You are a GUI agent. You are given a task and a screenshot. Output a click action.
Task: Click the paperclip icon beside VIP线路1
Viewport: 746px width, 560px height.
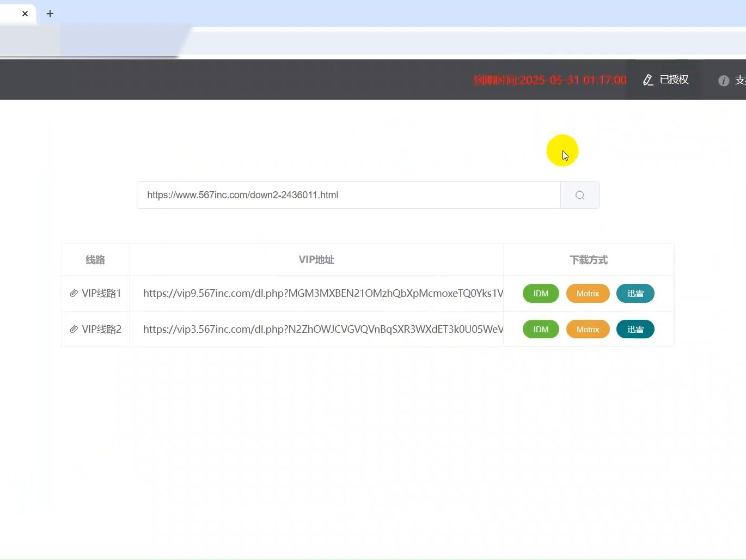click(x=74, y=293)
